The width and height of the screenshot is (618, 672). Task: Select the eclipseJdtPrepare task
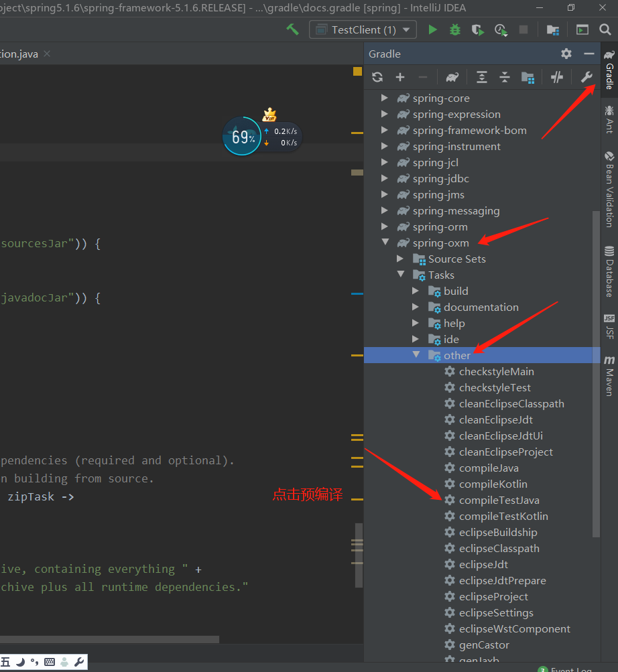(x=502, y=580)
